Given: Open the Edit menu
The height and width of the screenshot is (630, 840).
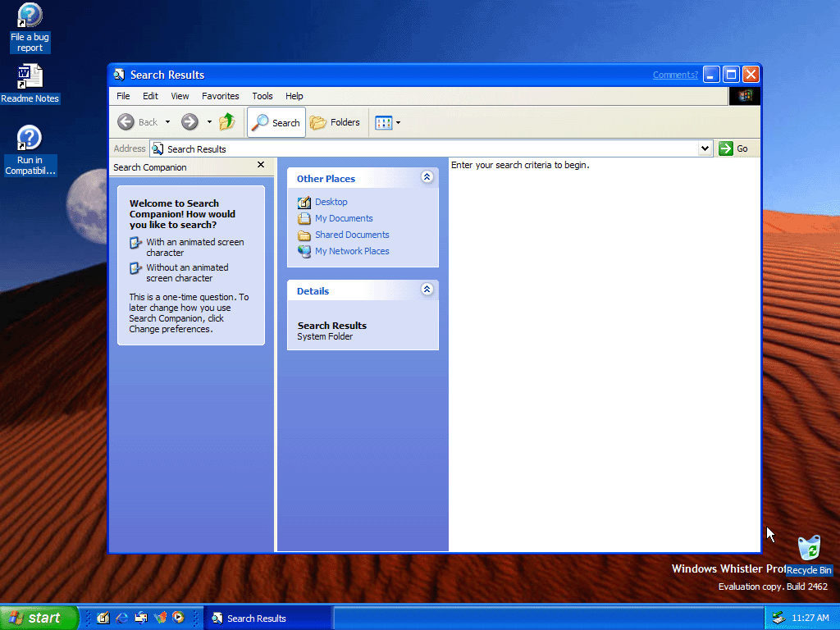Looking at the screenshot, I should pos(150,96).
